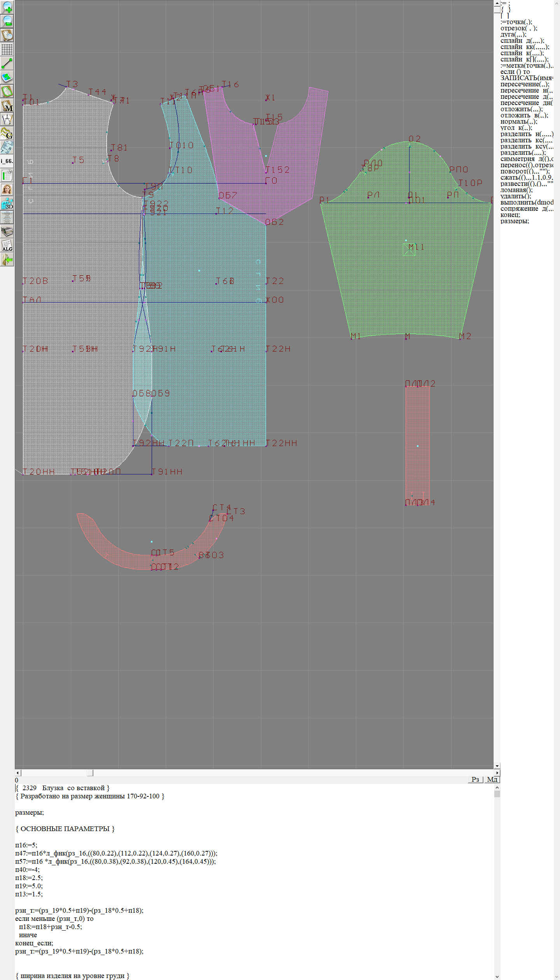Click the pattern icon marked M

tap(7, 105)
